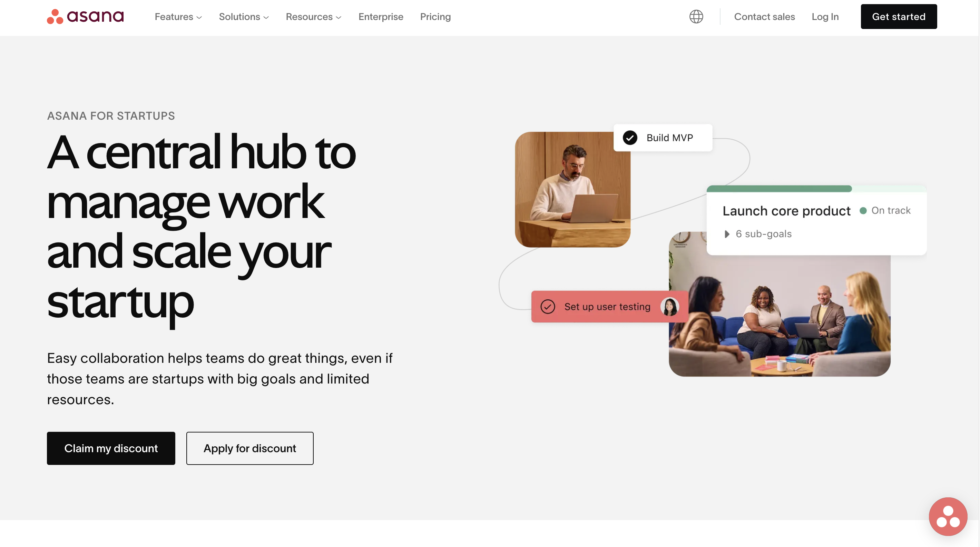This screenshot has height=547, width=980.
Task: Click the Log In link
Action: [825, 16]
